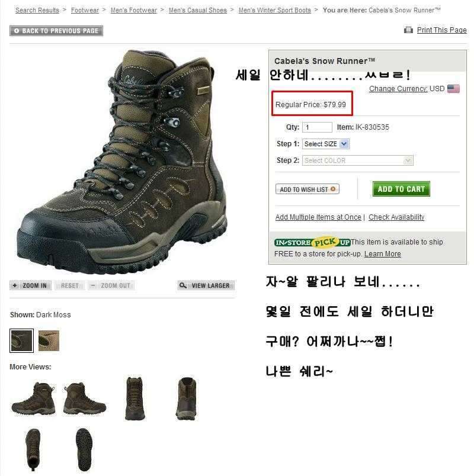Open the Select COLOR dropdown
Image resolution: width=474 pixels, height=476 pixels.
358,160
